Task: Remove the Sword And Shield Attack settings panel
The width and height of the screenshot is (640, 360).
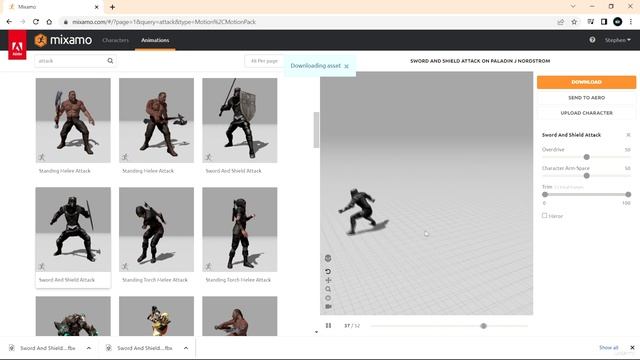Action: click(x=628, y=135)
